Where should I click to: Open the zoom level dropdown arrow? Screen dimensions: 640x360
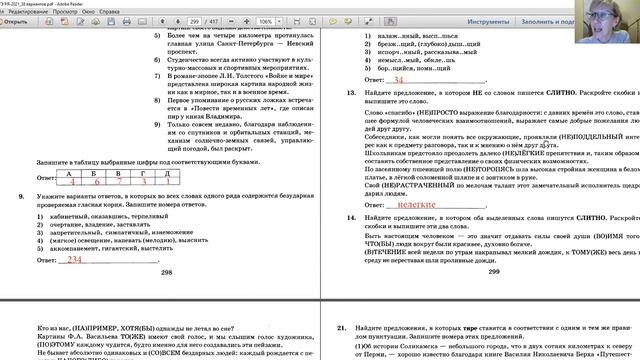pos(279,22)
